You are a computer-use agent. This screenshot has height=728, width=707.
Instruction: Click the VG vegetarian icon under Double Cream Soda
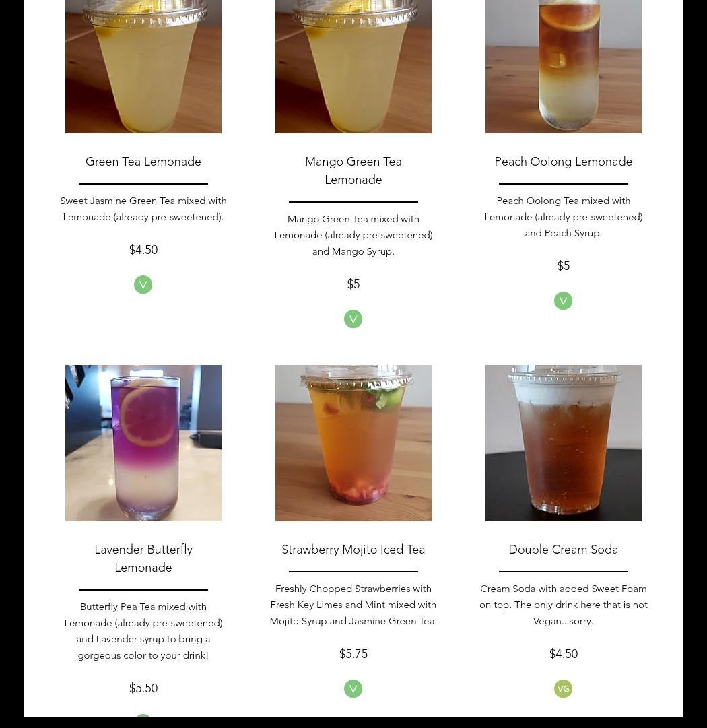(x=563, y=688)
